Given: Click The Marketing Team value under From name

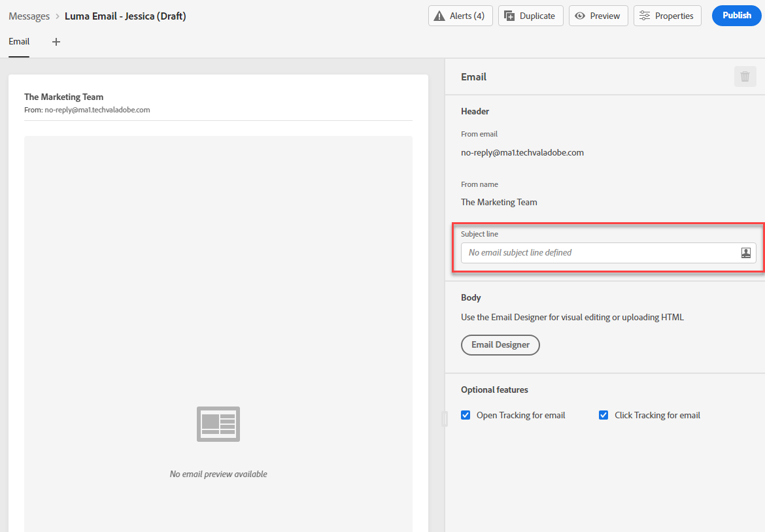Looking at the screenshot, I should (x=499, y=203).
